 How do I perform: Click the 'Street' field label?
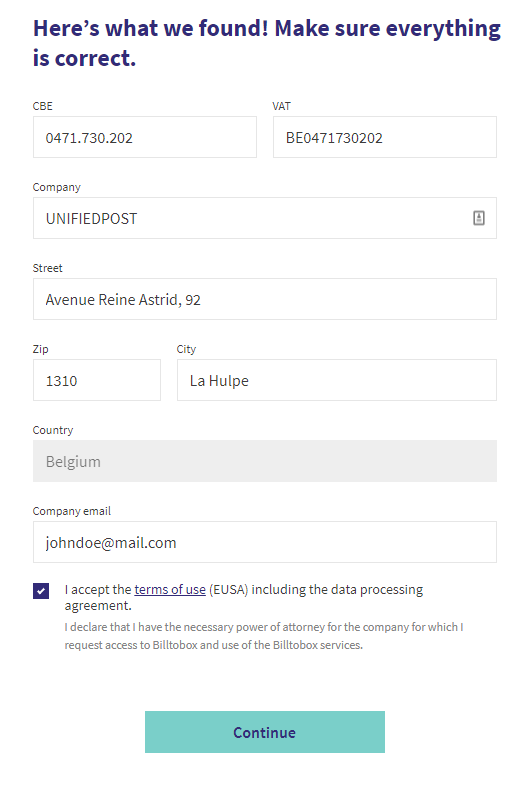point(48,268)
